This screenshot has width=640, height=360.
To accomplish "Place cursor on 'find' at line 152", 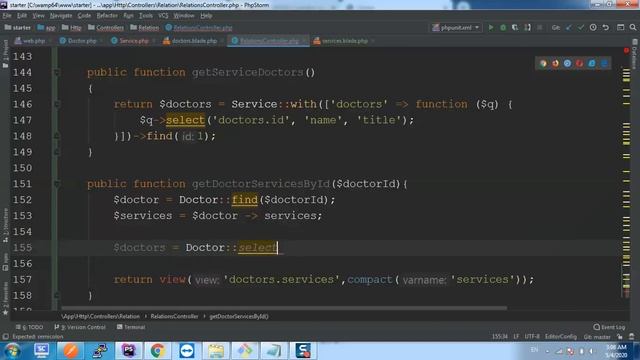I will point(244,200).
